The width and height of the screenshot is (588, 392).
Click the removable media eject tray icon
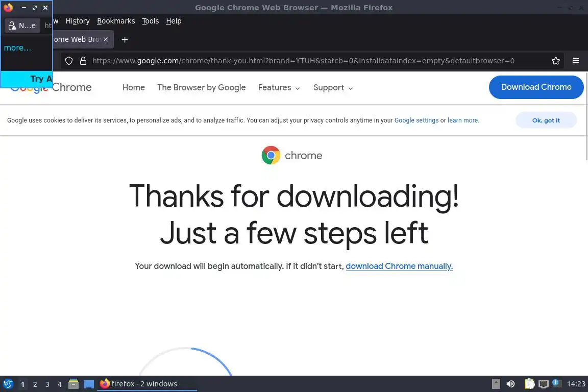coord(496,384)
